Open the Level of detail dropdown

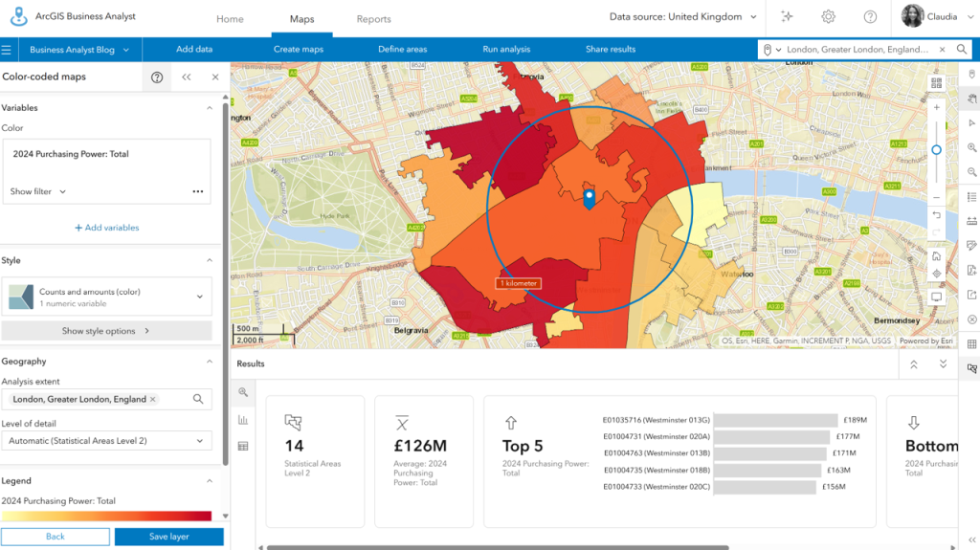(x=106, y=441)
